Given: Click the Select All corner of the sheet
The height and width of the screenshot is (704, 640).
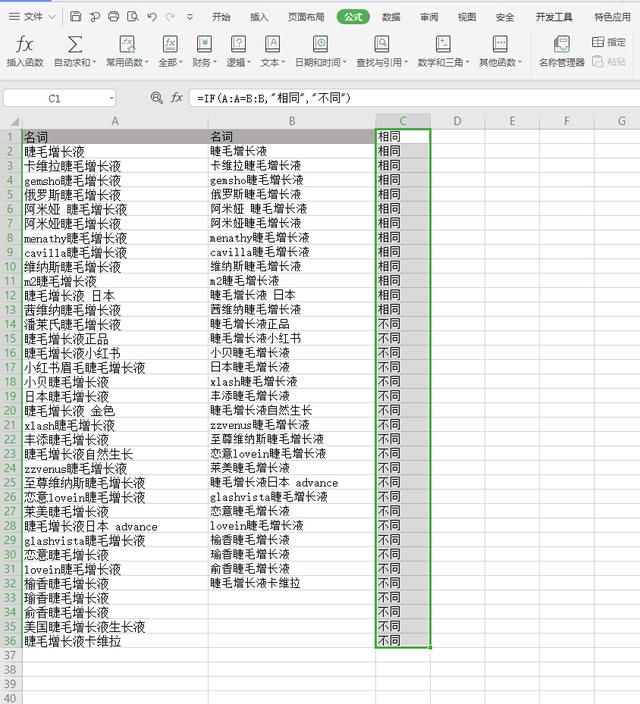Looking at the screenshot, I should tap(13, 121).
